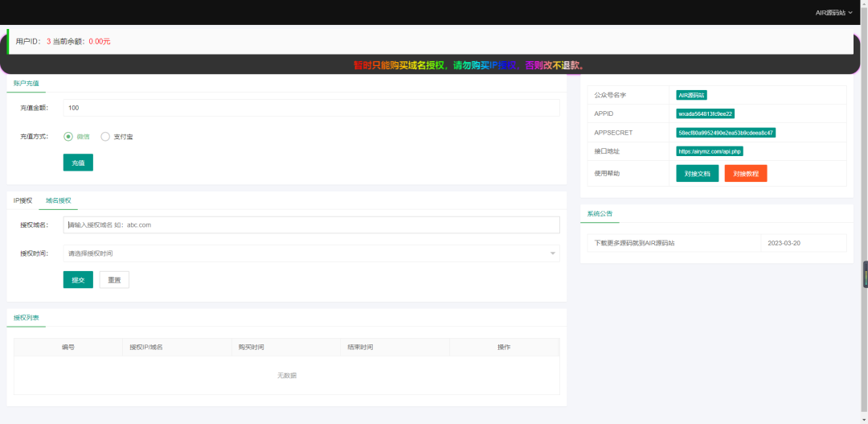Open the orange 对接教程 button
The image size is (868, 424).
pos(745,173)
